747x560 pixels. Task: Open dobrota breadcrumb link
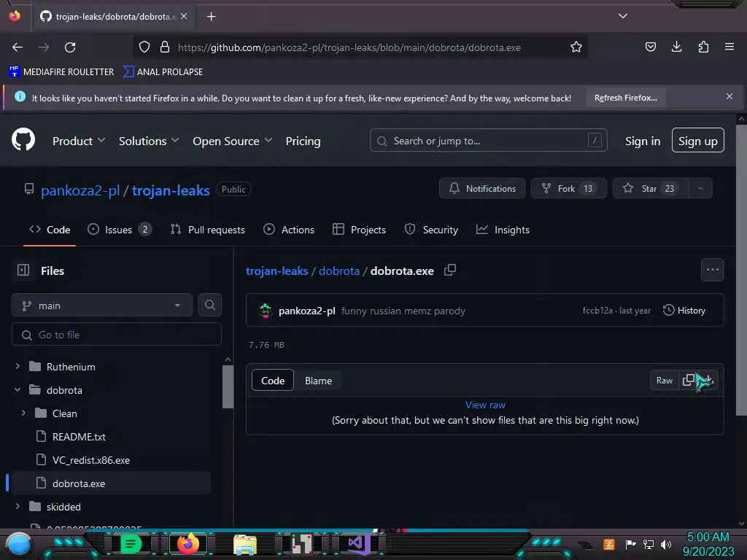pos(339,271)
